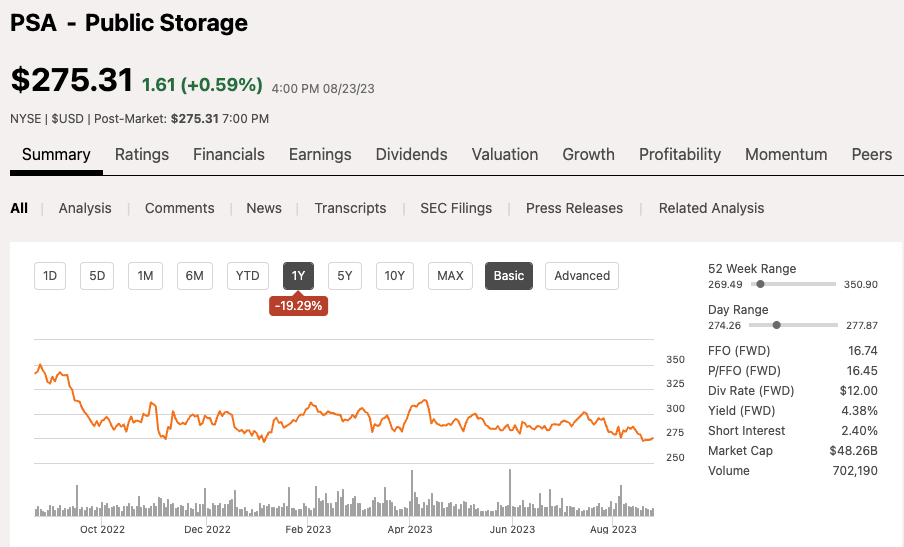Select MAX chart range

450,276
